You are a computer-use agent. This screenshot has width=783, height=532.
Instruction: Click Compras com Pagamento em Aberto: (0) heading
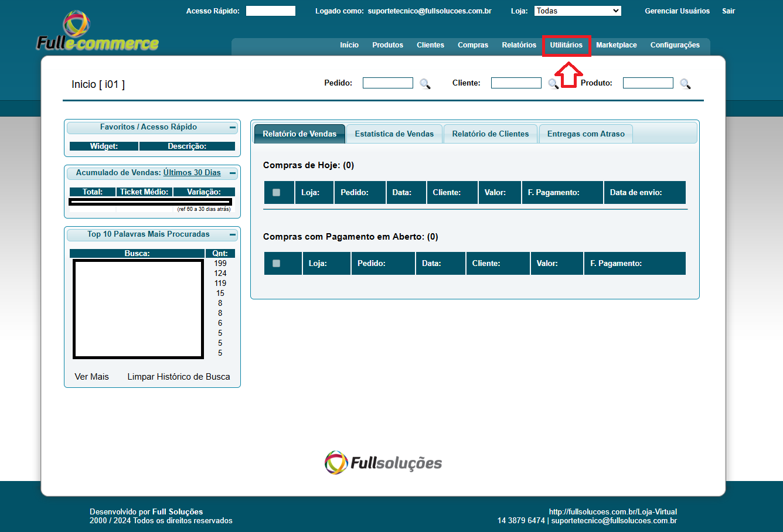tap(350, 237)
